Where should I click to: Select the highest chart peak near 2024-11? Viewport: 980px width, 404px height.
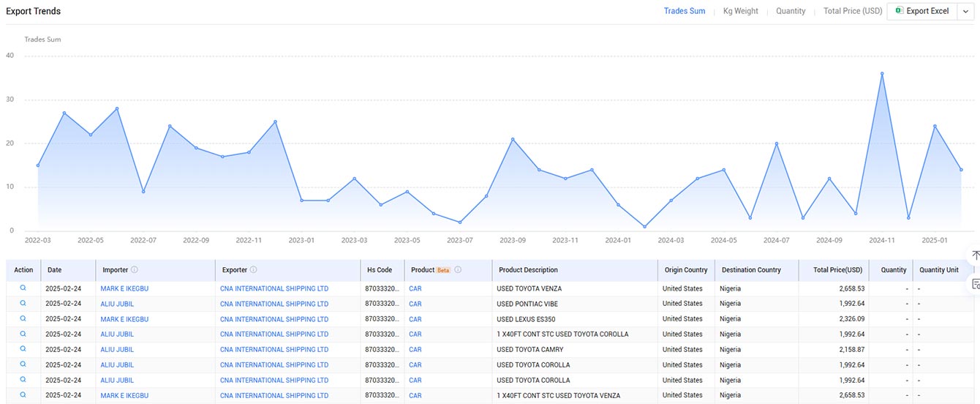pos(882,73)
